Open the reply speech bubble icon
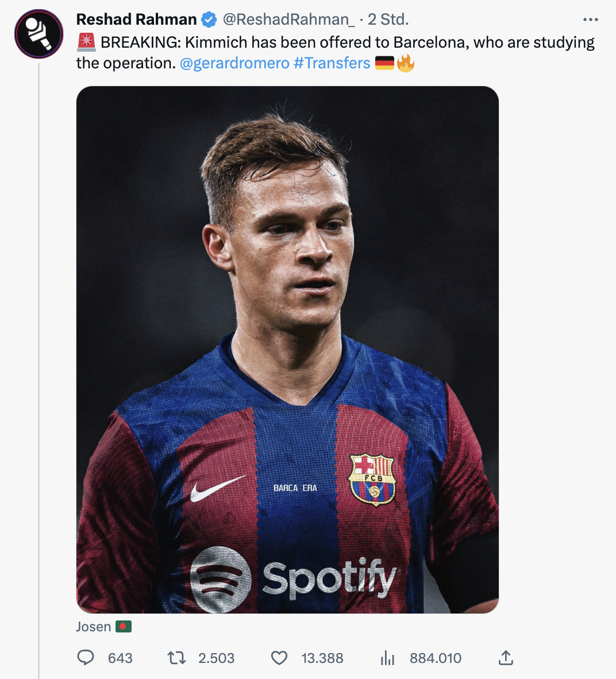 coord(86,658)
